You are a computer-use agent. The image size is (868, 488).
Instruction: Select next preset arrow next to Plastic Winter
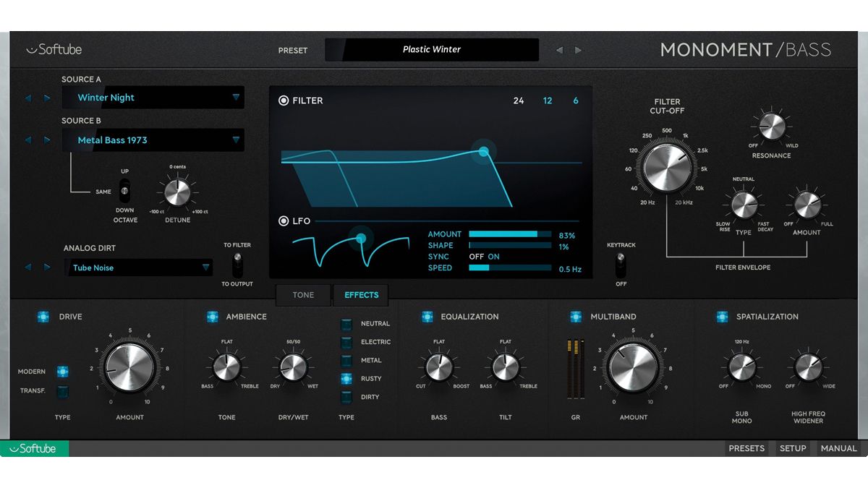click(x=577, y=50)
